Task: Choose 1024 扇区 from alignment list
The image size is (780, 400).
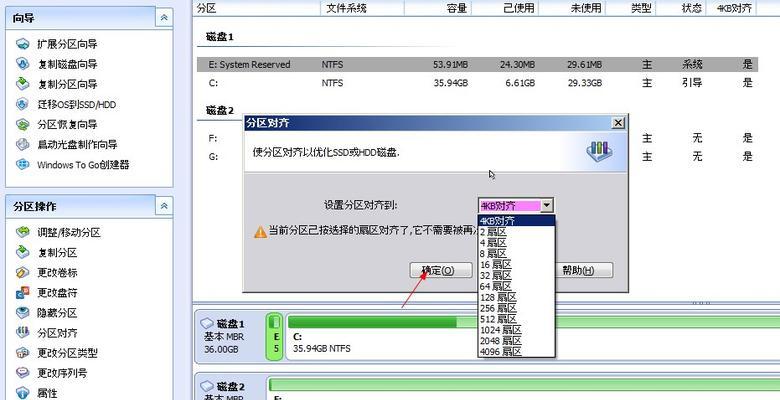Action: point(516,330)
